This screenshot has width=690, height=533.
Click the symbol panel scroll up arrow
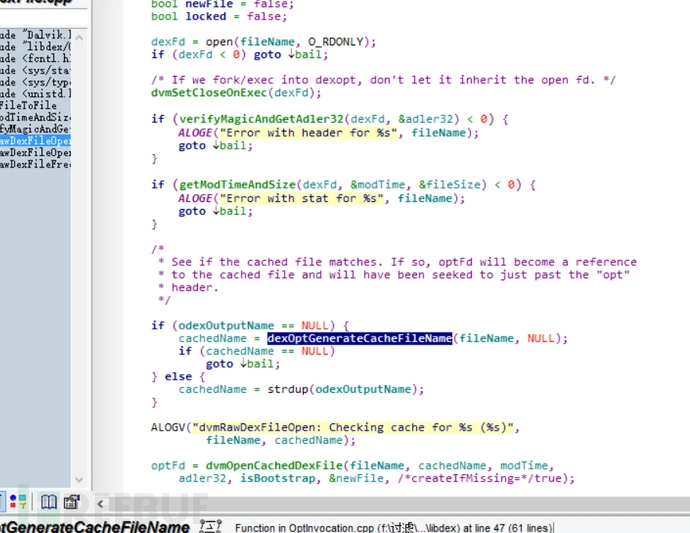79,37
